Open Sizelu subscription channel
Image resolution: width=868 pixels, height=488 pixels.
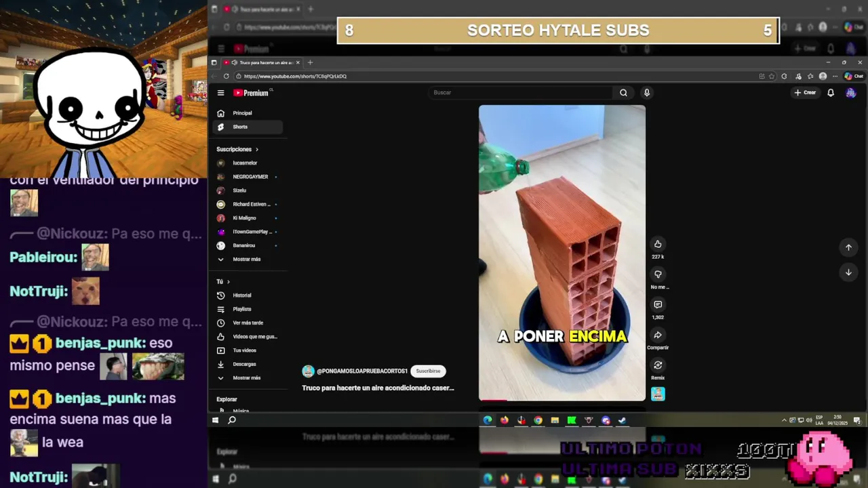click(x=248, y=190)
